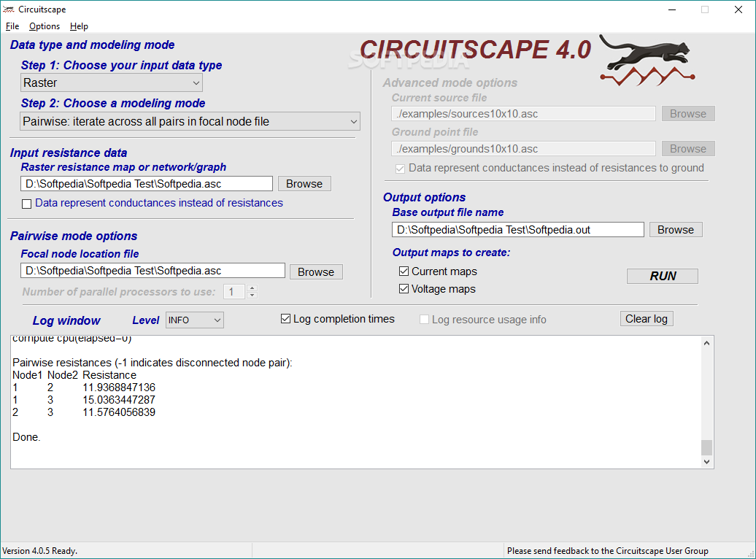Click the Circuitscape title bar app icon
756x559 pixels.
8,9
